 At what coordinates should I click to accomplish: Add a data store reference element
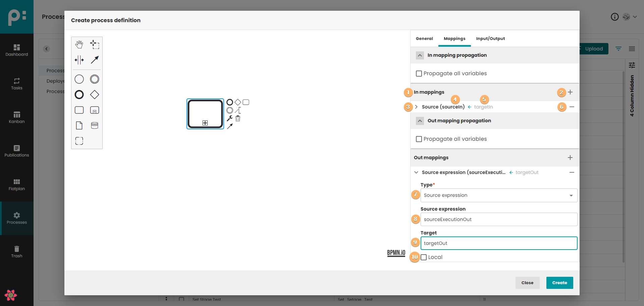(95, 126)
